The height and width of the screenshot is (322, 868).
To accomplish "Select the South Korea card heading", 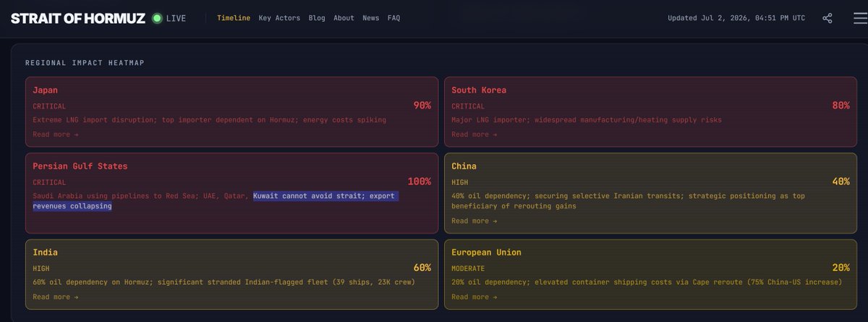I will click(x=479, y=90).
